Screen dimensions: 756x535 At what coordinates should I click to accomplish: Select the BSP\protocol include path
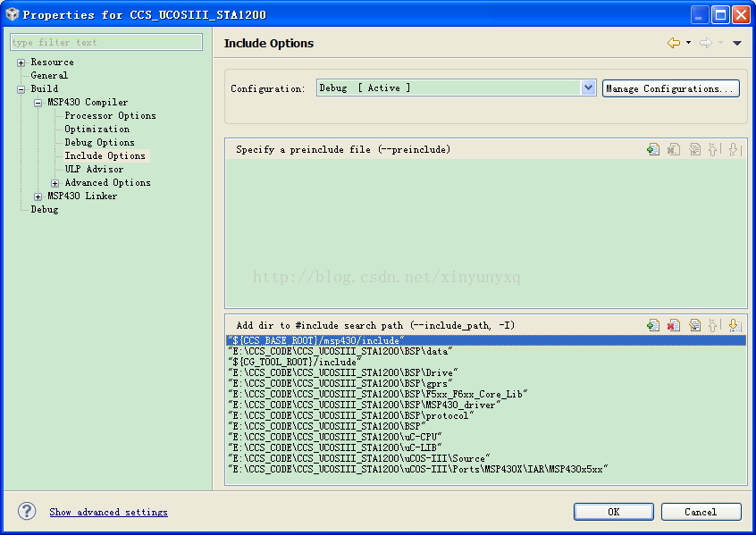486,415
